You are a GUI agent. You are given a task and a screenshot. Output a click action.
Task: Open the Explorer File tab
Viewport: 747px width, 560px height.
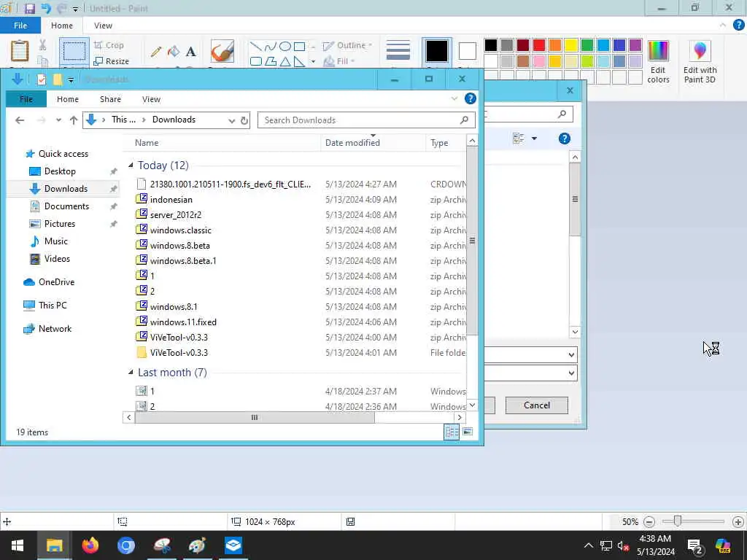(x=26, y=99)
